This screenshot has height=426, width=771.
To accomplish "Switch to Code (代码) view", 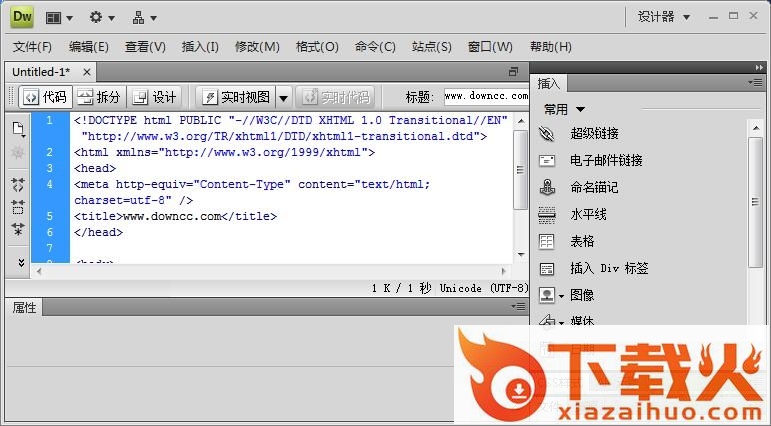I will click(x=45, y=97).
